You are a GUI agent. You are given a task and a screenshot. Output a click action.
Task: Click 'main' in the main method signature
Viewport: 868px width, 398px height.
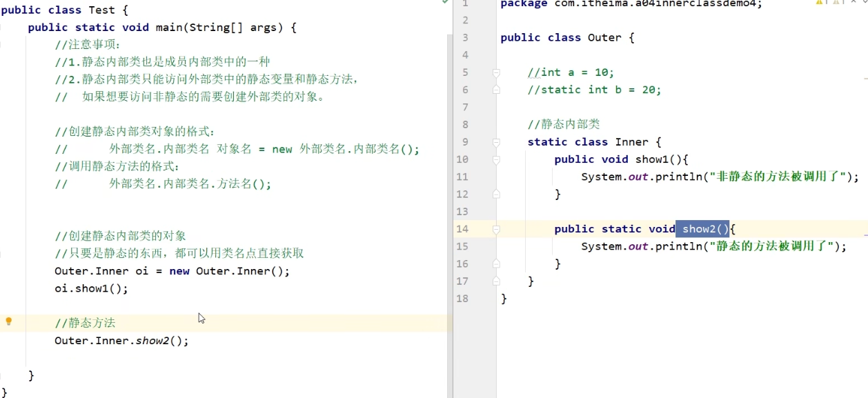[x=169, y=28]
